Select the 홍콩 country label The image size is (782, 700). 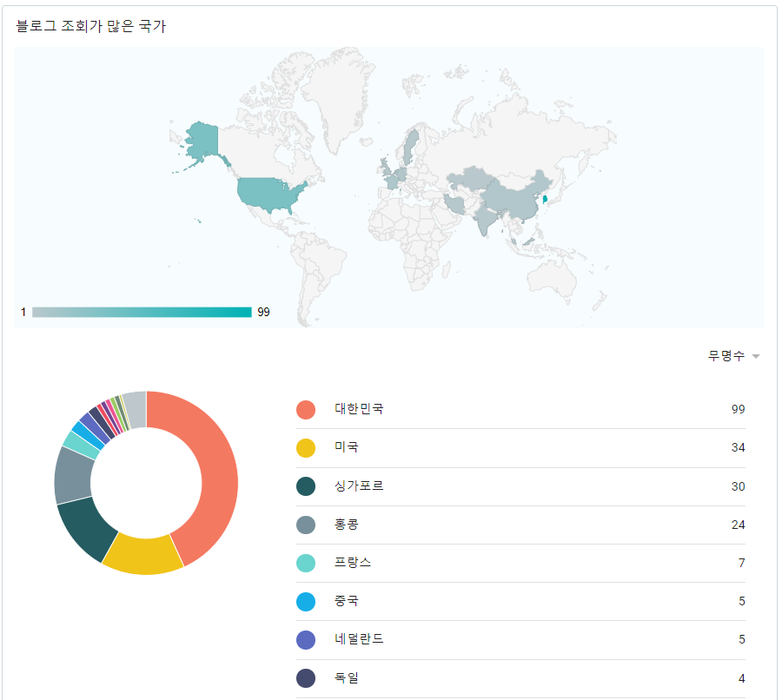pos(347,524)
